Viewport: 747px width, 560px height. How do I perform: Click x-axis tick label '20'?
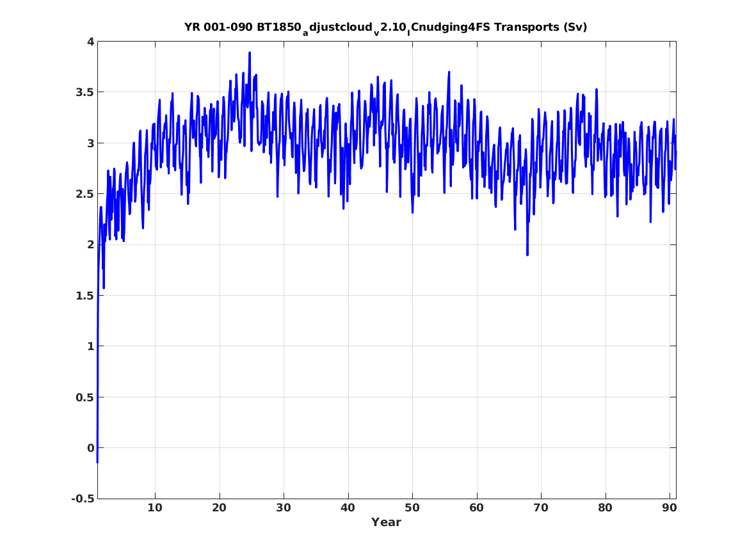219,508
